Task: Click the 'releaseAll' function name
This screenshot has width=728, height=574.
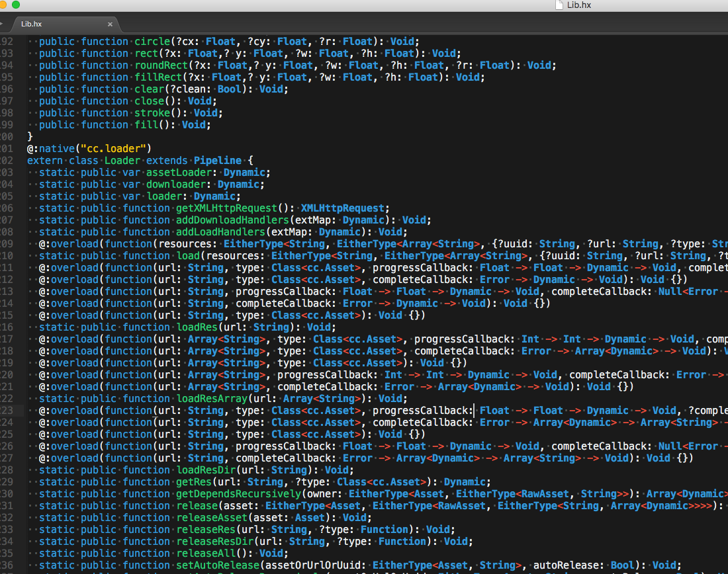Action: click(x=206, y=553)
